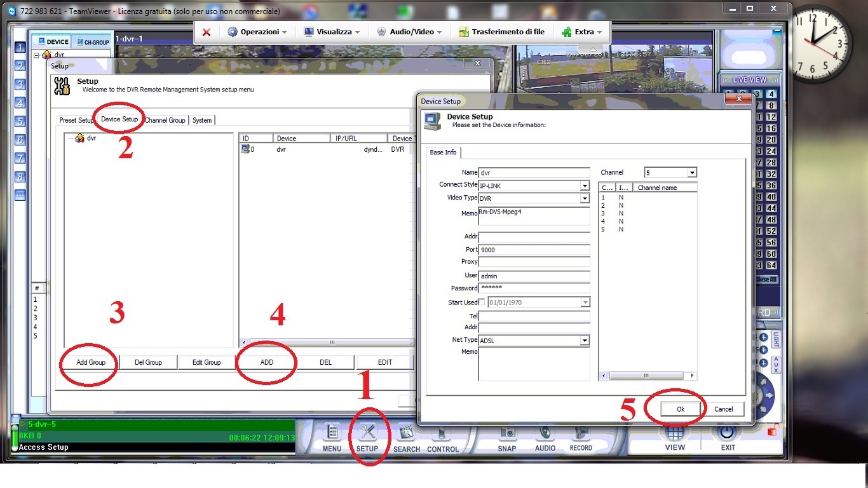Click the EXIT power icon

(728, 433)
